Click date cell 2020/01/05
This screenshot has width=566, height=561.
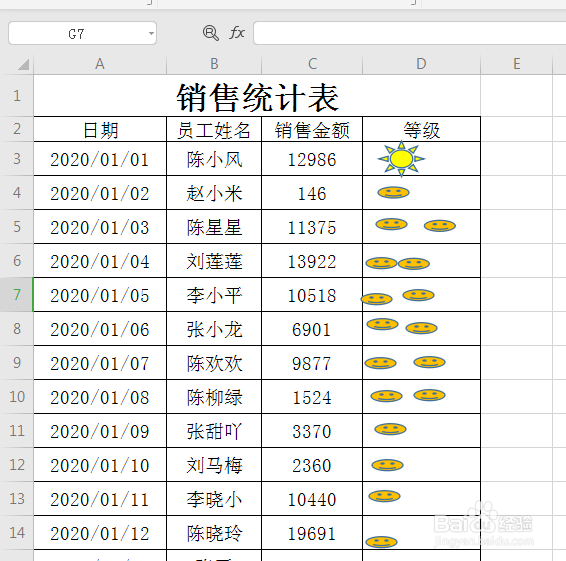[x=100, y=295]
